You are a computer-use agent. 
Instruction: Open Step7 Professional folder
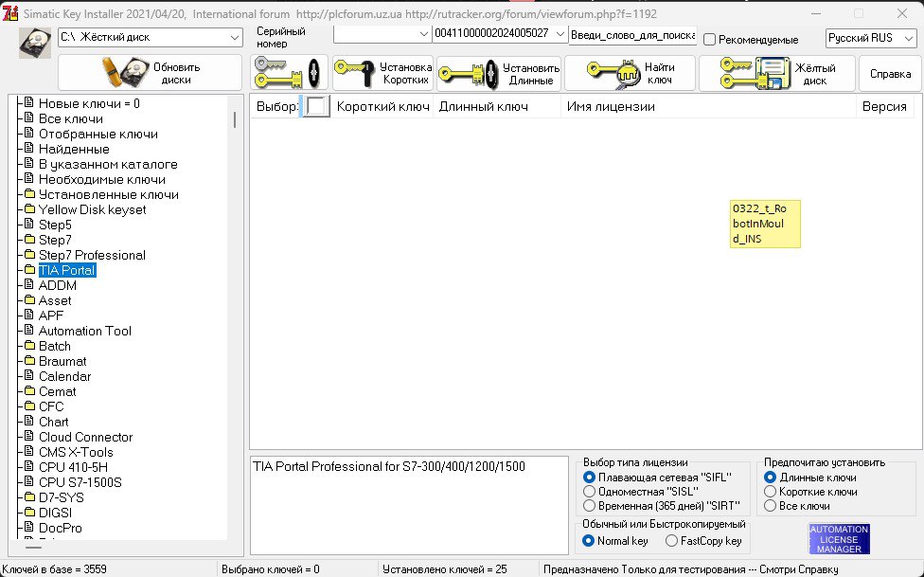click(x=92, y=256)
